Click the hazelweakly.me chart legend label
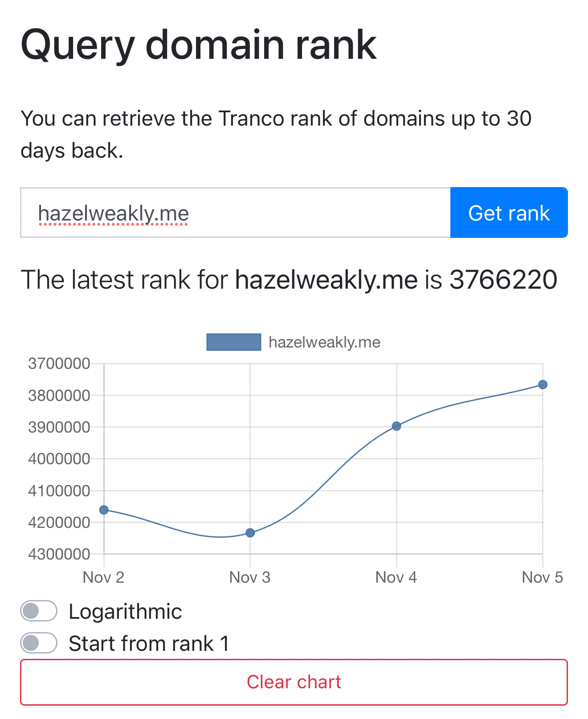Viewport: 588px width, 719px height. pos(324,342)
